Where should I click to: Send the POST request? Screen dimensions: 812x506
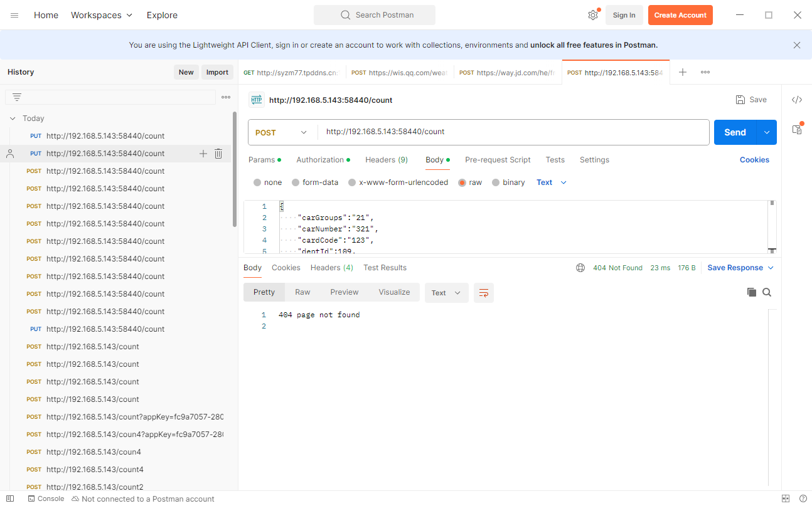[x=735, y=132]
